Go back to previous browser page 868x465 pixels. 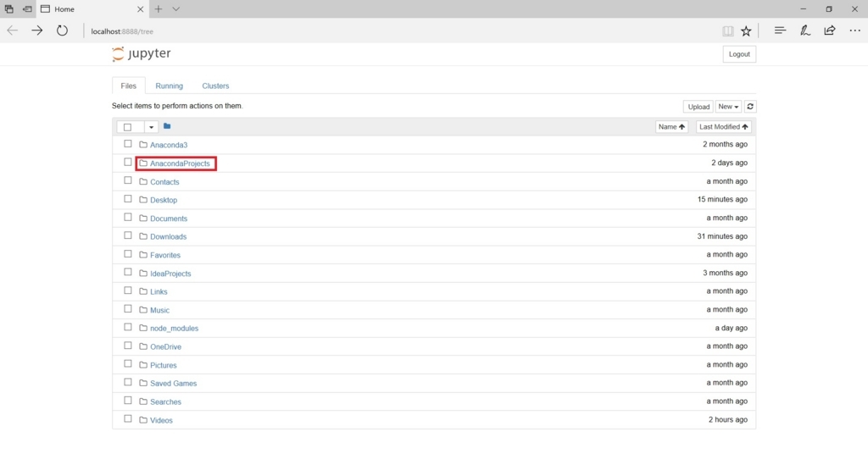12,31
